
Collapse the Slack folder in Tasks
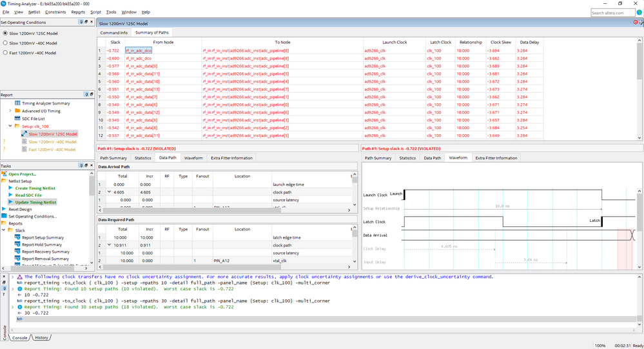point(3,230)
